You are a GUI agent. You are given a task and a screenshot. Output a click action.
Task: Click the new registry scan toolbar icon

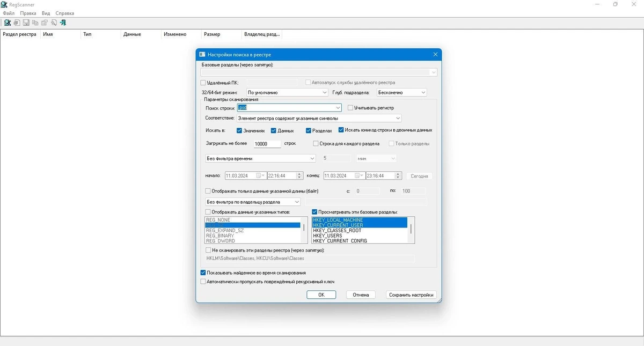[x=8, y=23]
